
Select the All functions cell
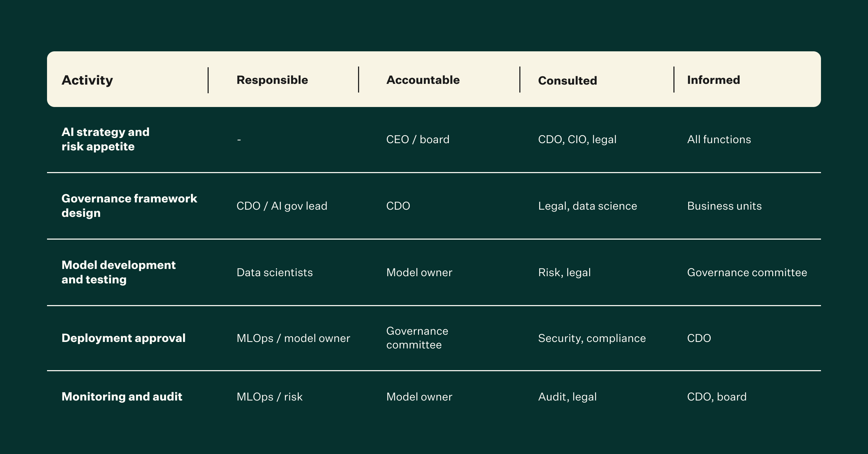tap(719, 140)
